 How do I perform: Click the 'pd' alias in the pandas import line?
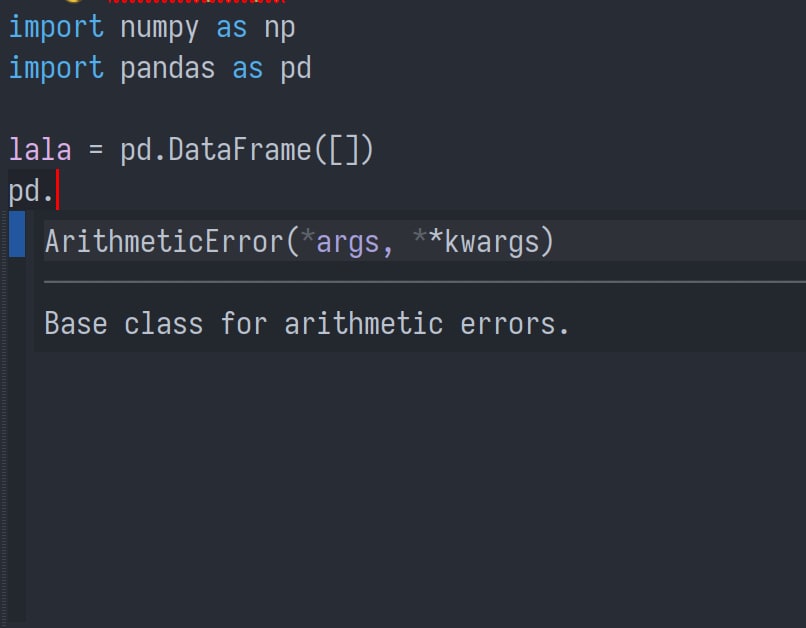(x=296, y=68)
